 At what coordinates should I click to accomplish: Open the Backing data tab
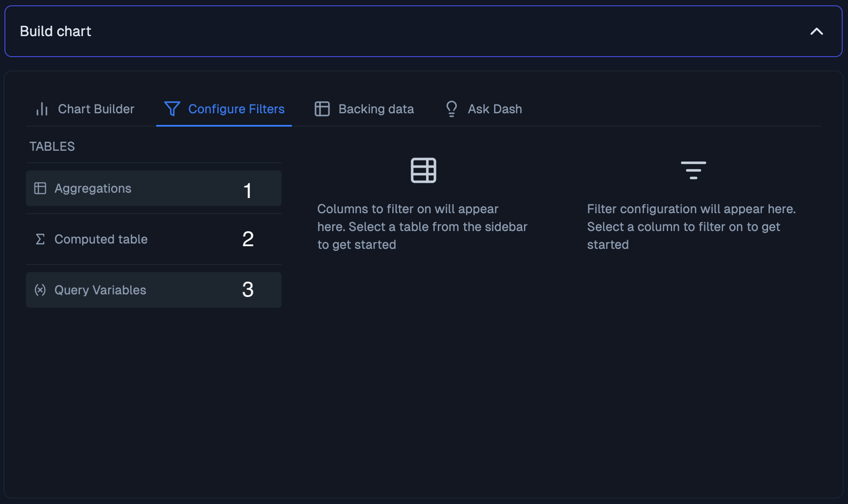(376, 108)
